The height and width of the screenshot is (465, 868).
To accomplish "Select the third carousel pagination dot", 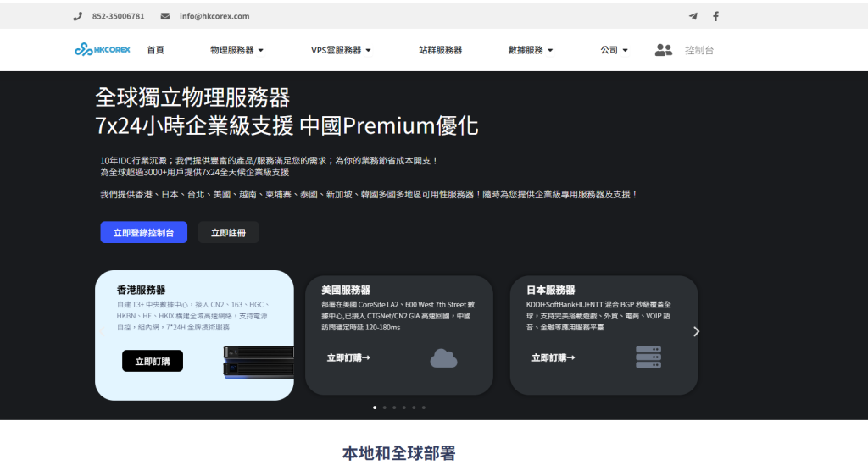I will pos(394,407).
